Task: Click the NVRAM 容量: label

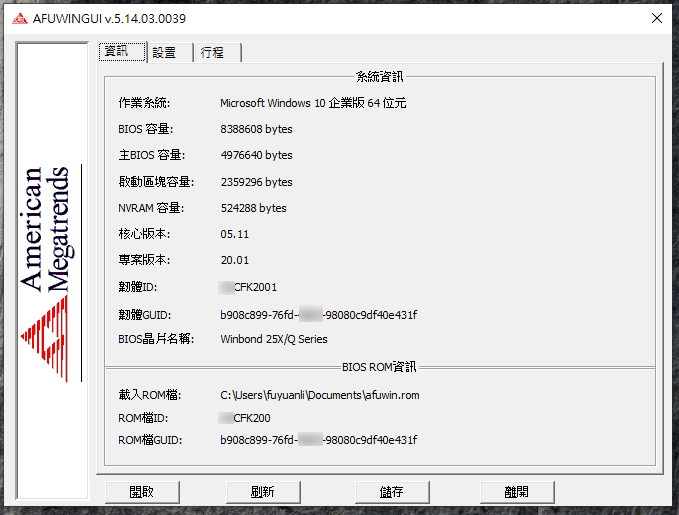Action: pyautogui.click(x=151, y=208)
